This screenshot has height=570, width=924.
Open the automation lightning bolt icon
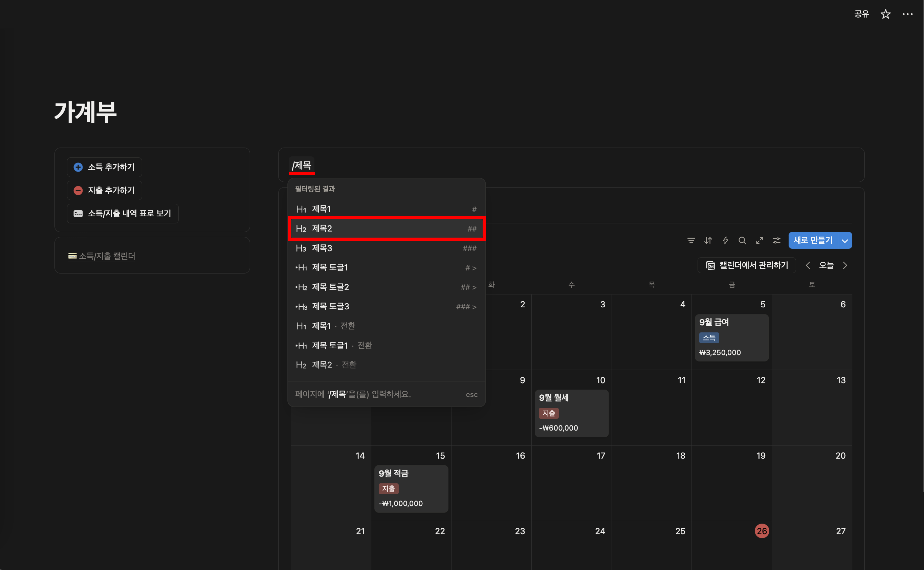[x=725, y=241]
